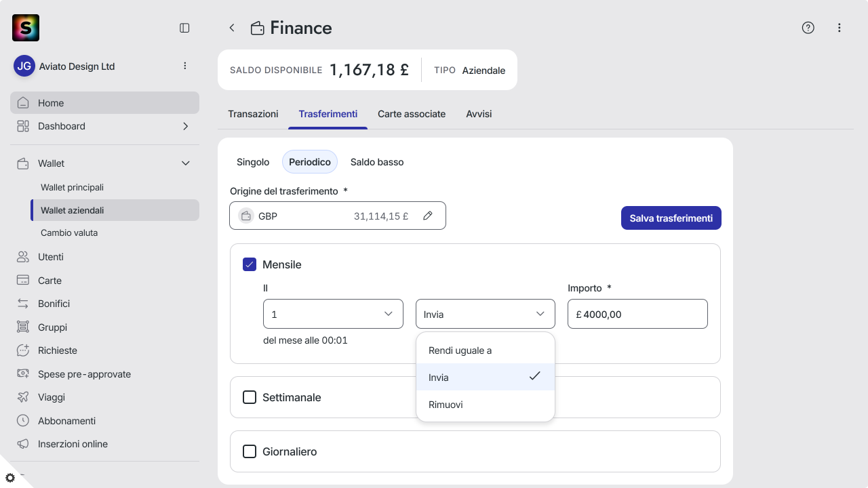868x488 pixels.
Task: Open settings gear in bottom corner
Action: tap(10, 478)
